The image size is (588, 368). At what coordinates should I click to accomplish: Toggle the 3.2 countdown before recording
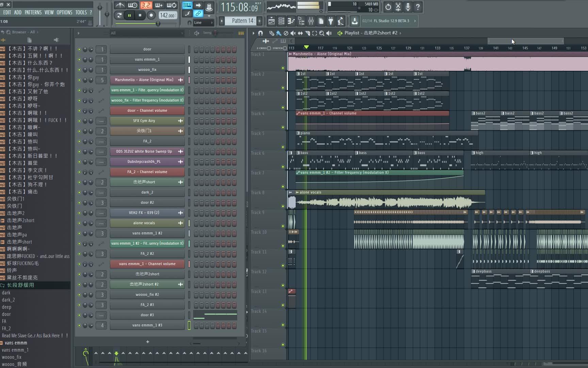146,5
